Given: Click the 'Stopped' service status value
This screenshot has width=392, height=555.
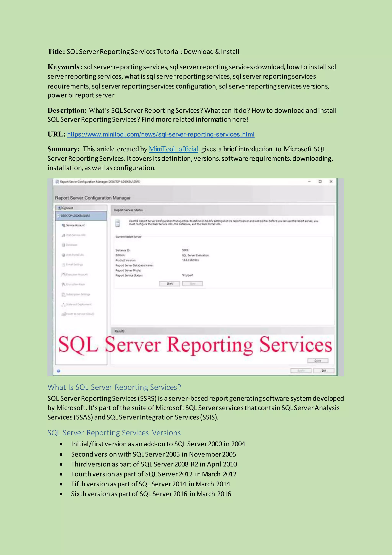Looking at the screenshot, I should [187, 275].
